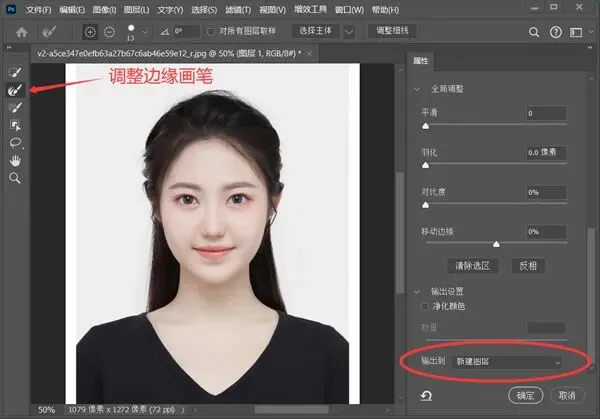
Task: Enable 对所有图层取样 checkbox
Action: (211, 31)
